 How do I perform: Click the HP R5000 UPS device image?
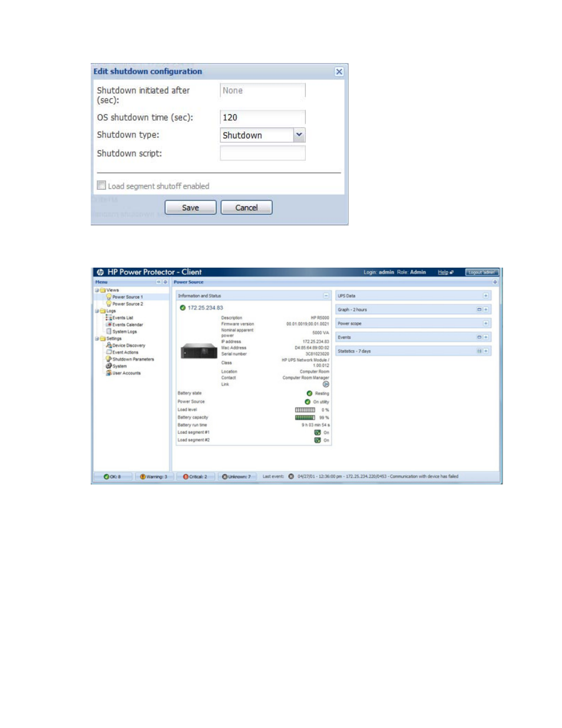(199, 351)
